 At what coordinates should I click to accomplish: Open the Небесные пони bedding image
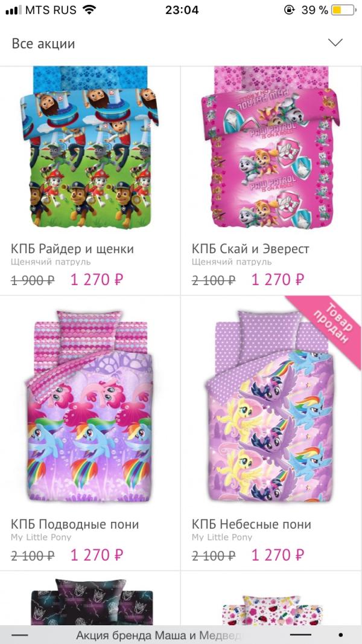[x=270, y=406]
